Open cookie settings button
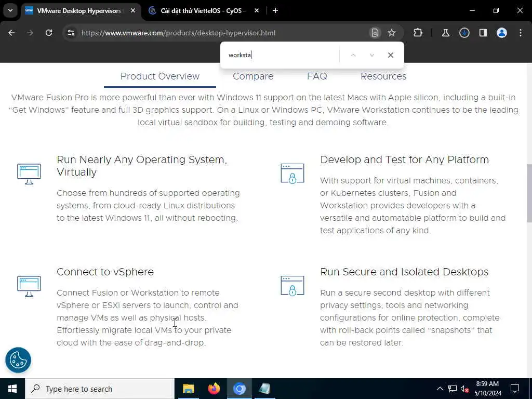The width and height of the screenshot is (532, 399). pyautogui.click(x=18, y=360)
